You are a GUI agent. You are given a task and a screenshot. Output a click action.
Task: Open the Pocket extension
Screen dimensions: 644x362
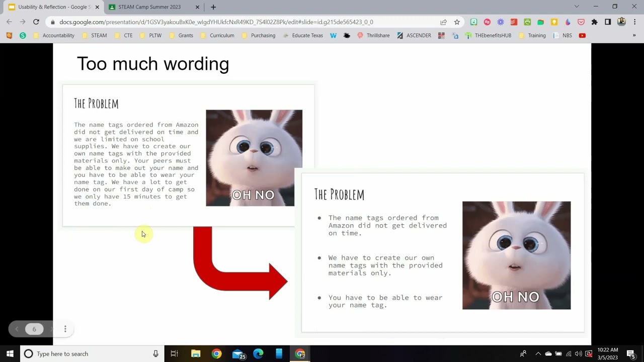(x=581, y=22)
